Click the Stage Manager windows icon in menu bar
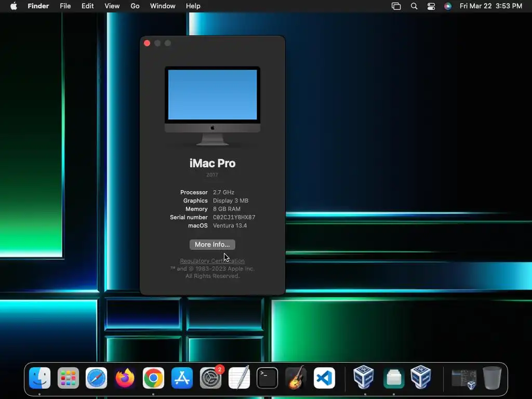Viewport: 532px width, 399px height. [x=396, y=6]
